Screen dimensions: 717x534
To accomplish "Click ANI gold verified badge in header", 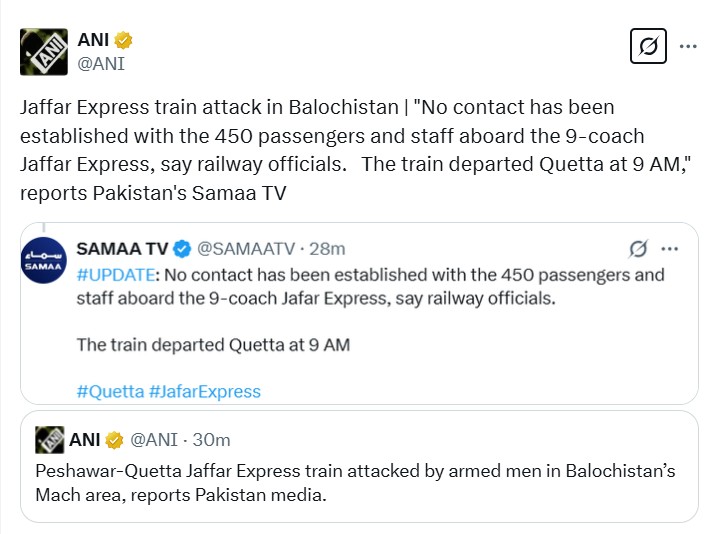I will click(x=124, y=41).
